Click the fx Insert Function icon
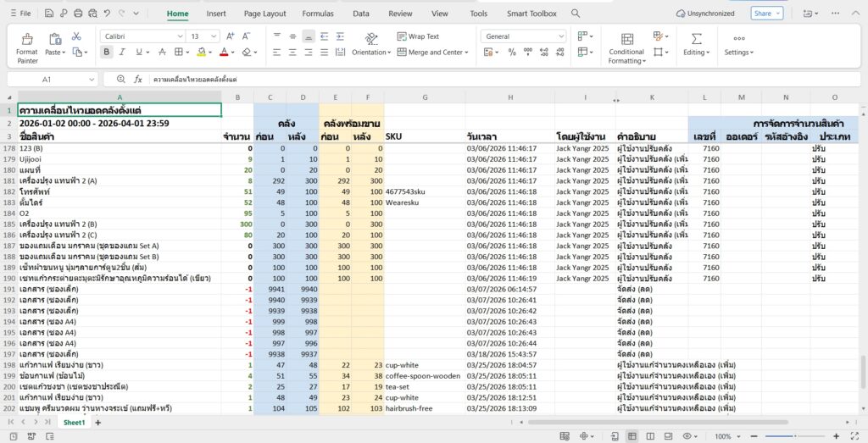The height and width of the screenshot is (443, 868). [x=139, y=79]
